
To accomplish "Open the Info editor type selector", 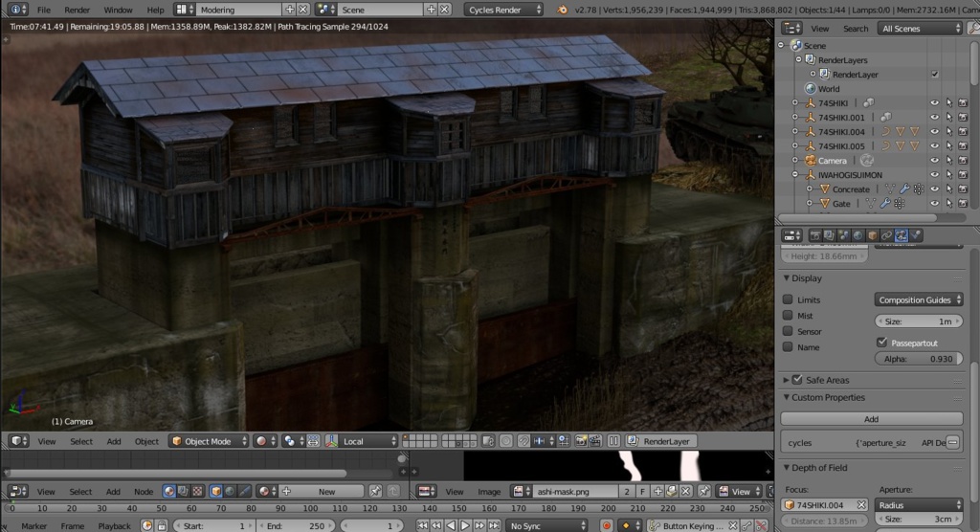I will [17, 10].
